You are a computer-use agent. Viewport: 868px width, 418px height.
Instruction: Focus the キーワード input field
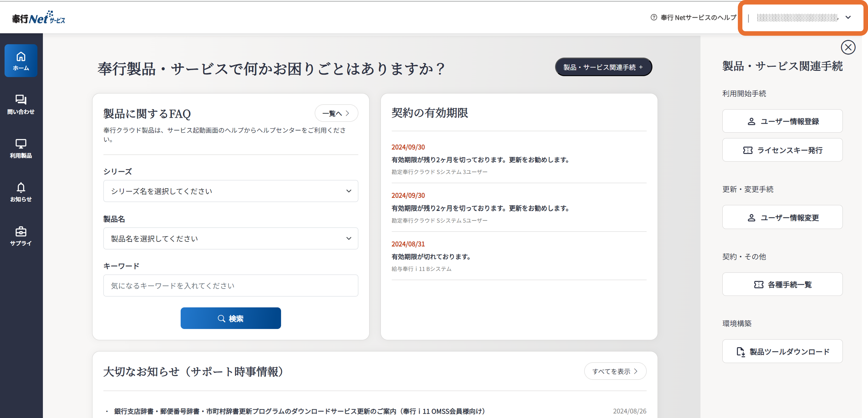click(231, 285)
